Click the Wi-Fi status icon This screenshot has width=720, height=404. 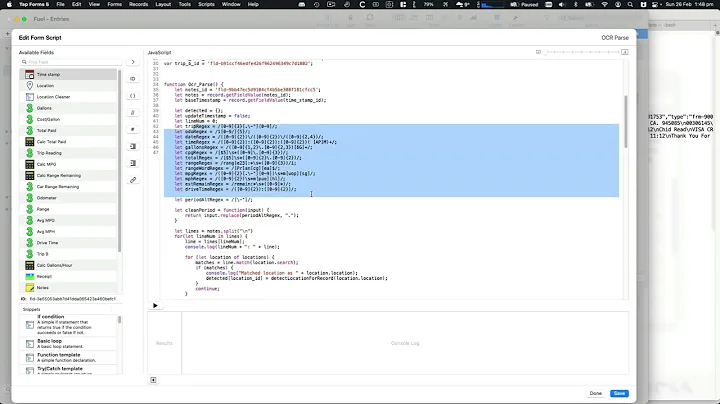[x=604, y=5]
